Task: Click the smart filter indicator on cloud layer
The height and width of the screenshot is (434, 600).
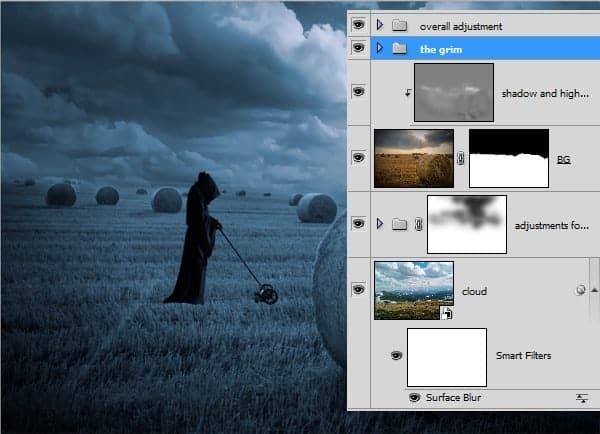Action: coord(580,290)
